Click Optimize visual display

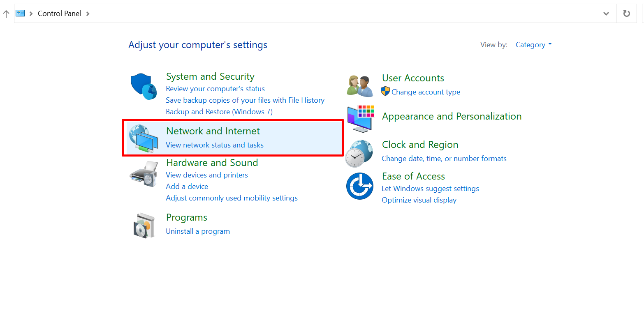pos(419,200)
